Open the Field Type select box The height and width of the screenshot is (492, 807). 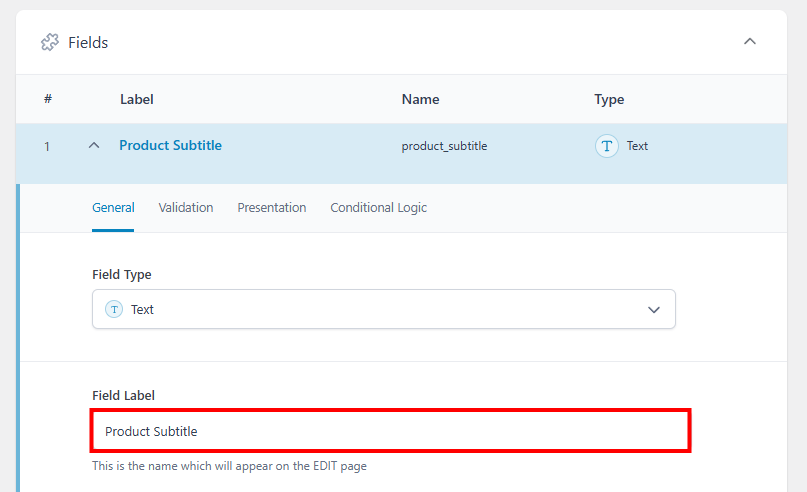click(x=383, y=310)
